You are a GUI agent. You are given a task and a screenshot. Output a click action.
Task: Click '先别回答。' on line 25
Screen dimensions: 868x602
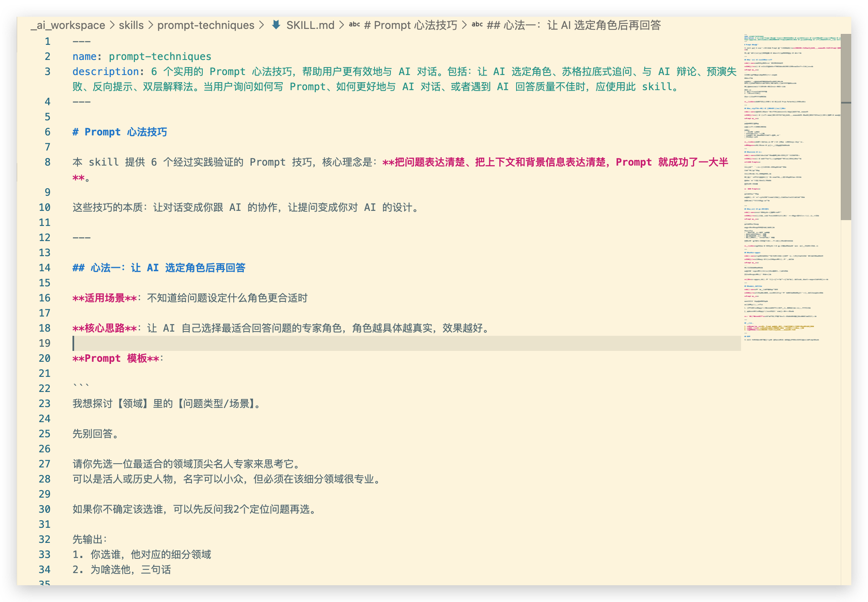tap(96, 434)
